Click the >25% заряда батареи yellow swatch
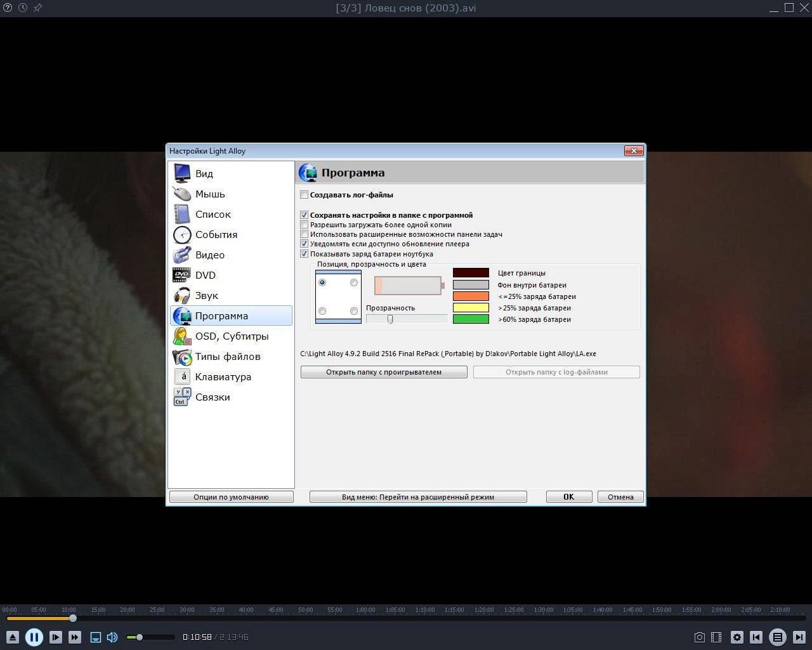Viewport: 812px width, 650px height. coord(471,308)
